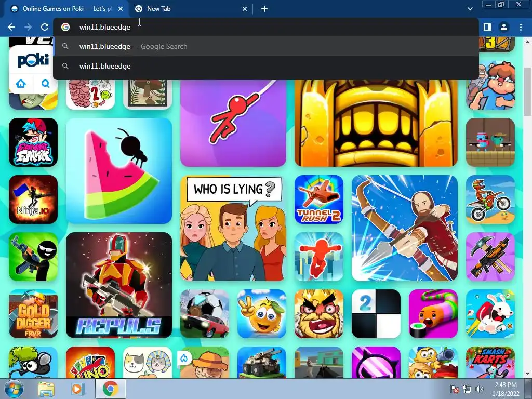This screenshot has height=399, width=532.
Task: Play the Rabbids rocket game
Action: (x=490, y=314)
